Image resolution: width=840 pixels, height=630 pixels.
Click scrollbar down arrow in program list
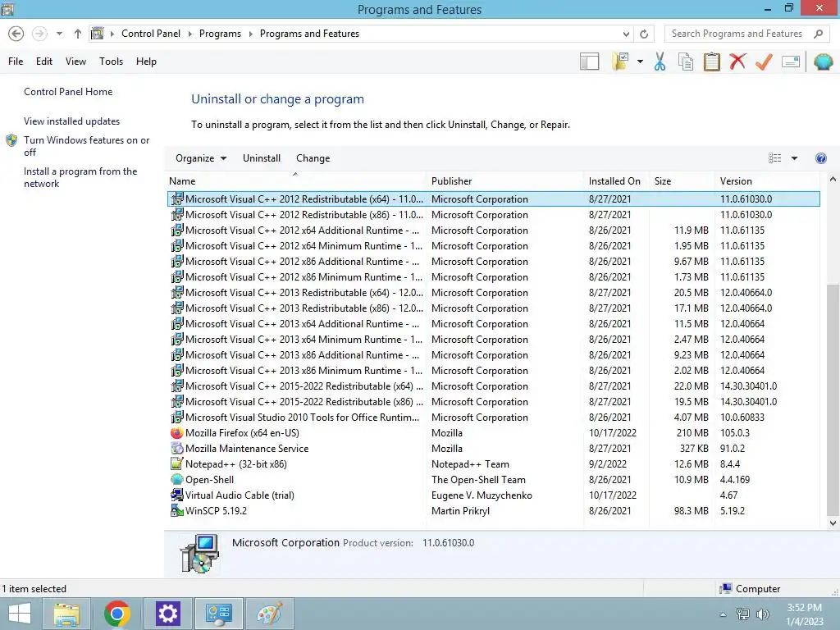point(833,523)
